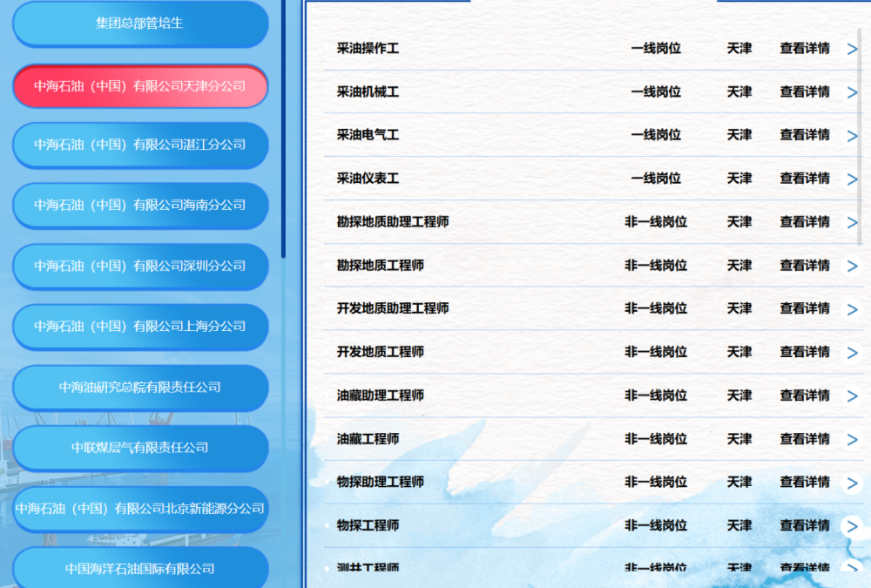The image size is (871, 588).
Task: Click the chevron arrow beside 测井工程师
Action: click(852, 565)
